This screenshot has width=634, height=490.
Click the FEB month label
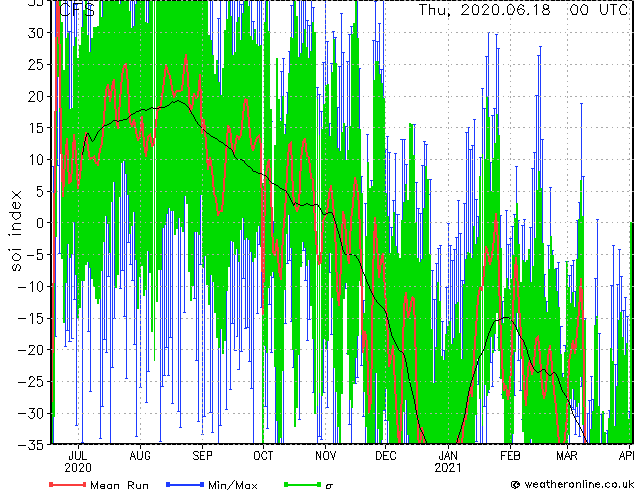[510, 456]
